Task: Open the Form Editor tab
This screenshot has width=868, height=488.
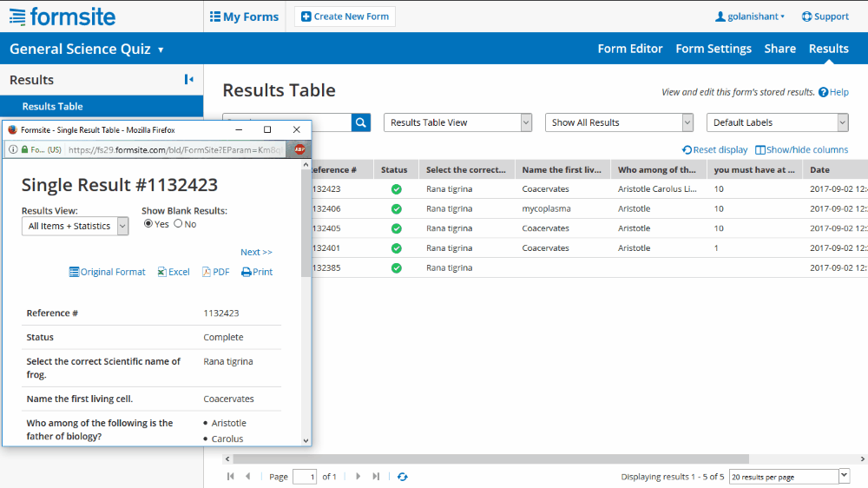Action: [630, 49]
